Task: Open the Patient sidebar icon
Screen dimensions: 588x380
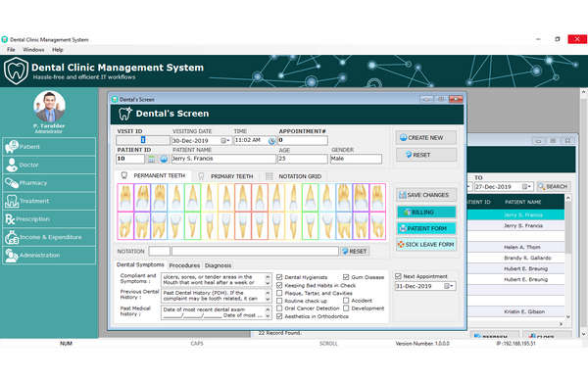Action: [12, 147]
